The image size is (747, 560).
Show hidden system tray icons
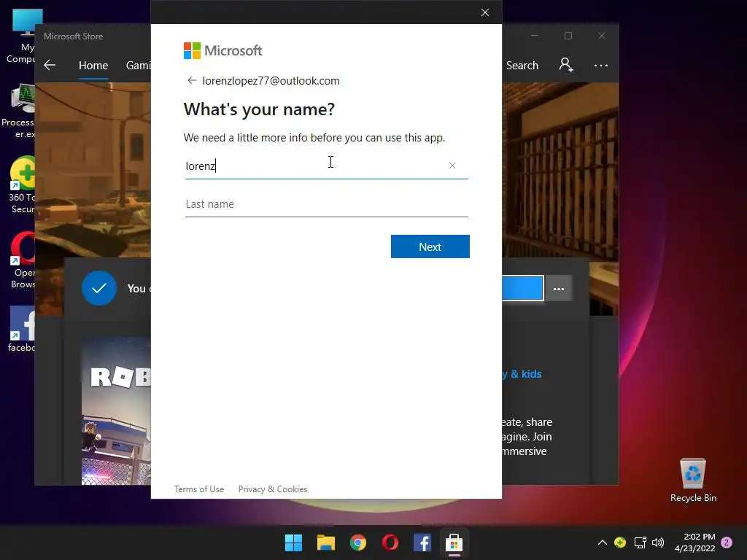602,542
